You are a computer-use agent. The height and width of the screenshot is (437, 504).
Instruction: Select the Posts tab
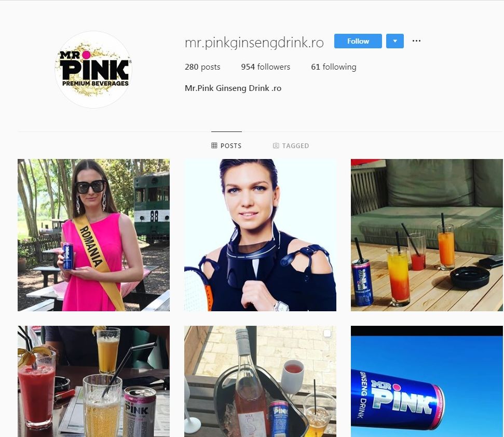click(226, 146)
